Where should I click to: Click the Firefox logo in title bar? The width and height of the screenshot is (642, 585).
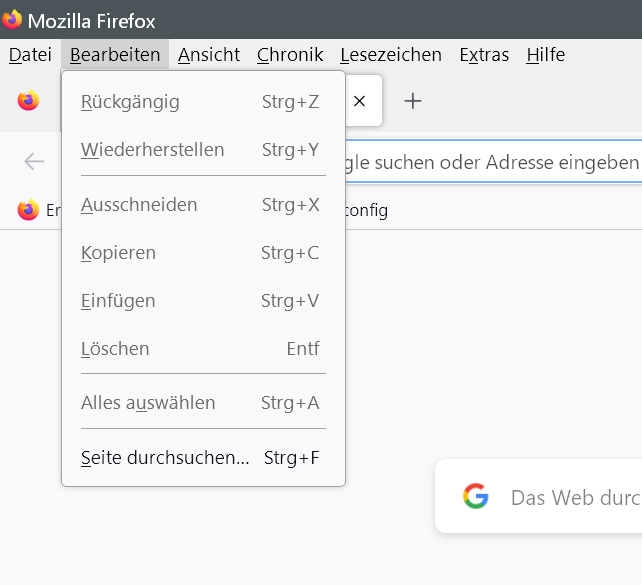(12, 20)
